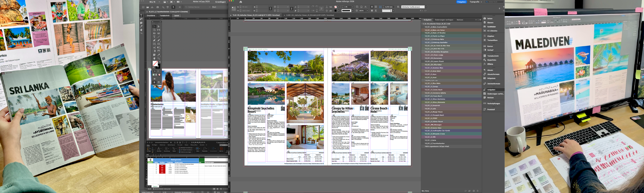Switch to the Notizen tab in Aufgaben panel
This screenshot has height=193, width=644.
pos(460,20)
